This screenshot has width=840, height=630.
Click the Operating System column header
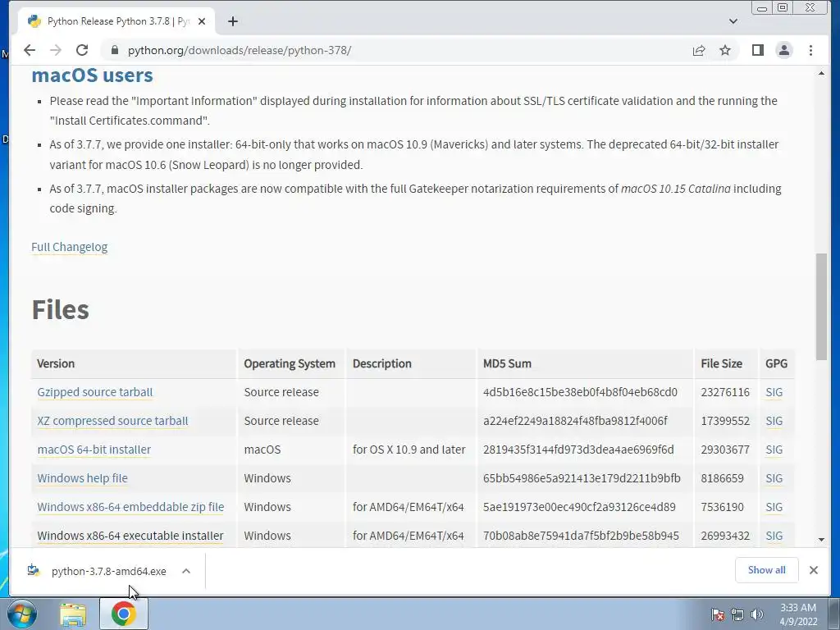tap(290, 363)
